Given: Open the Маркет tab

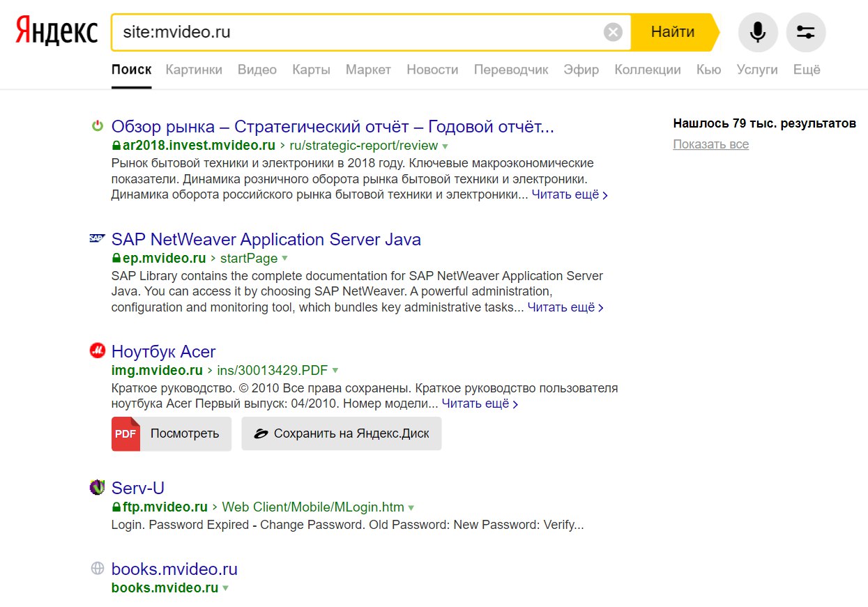Looking at the screenshot, I should coord(368,70).
